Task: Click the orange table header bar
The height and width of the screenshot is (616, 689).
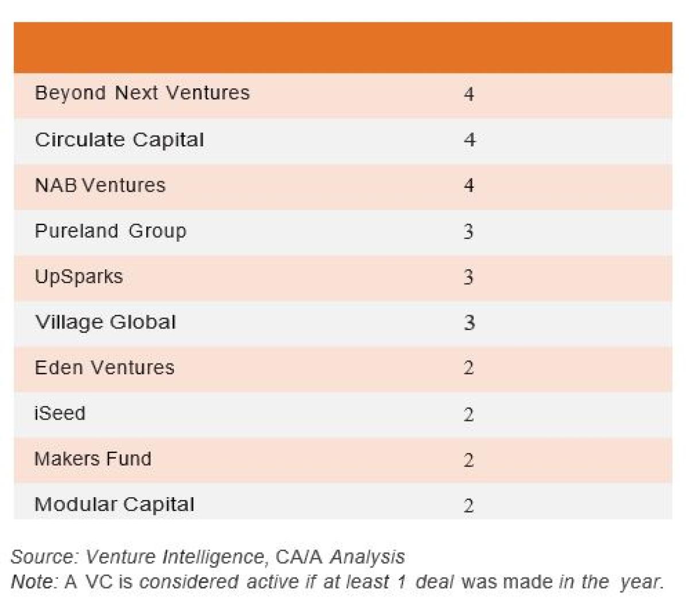Action: (x=343, y=48)
